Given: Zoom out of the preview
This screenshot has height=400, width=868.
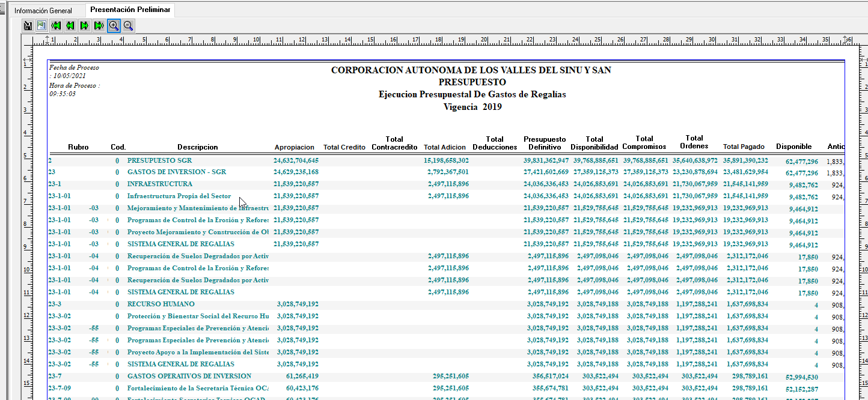Looking at the screenshot, I should (x=128, y=25).
